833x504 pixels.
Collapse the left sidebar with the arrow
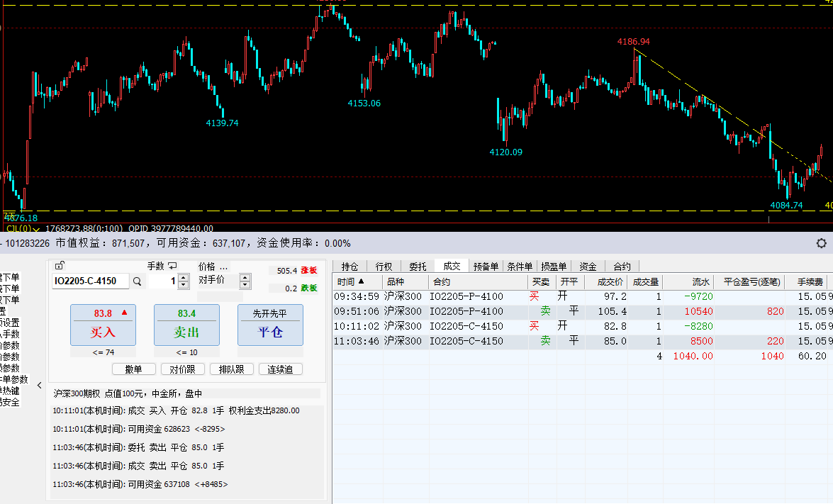pos(40,386)
